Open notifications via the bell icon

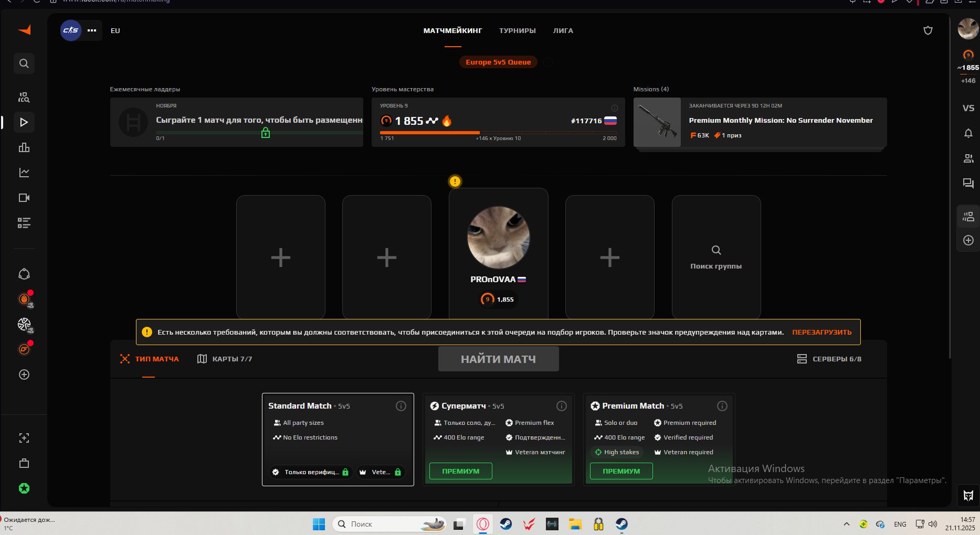(x=968, y=133)
